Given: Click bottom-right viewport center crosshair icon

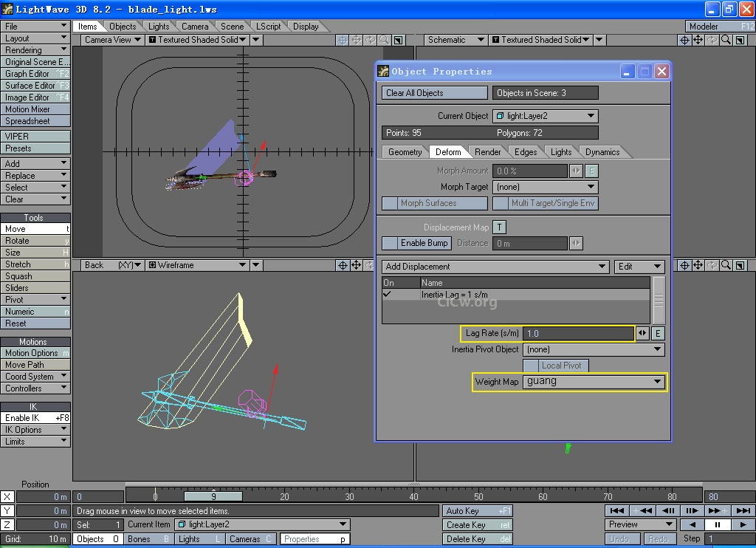Looking at the screenshot, I should tap(684, 265).
